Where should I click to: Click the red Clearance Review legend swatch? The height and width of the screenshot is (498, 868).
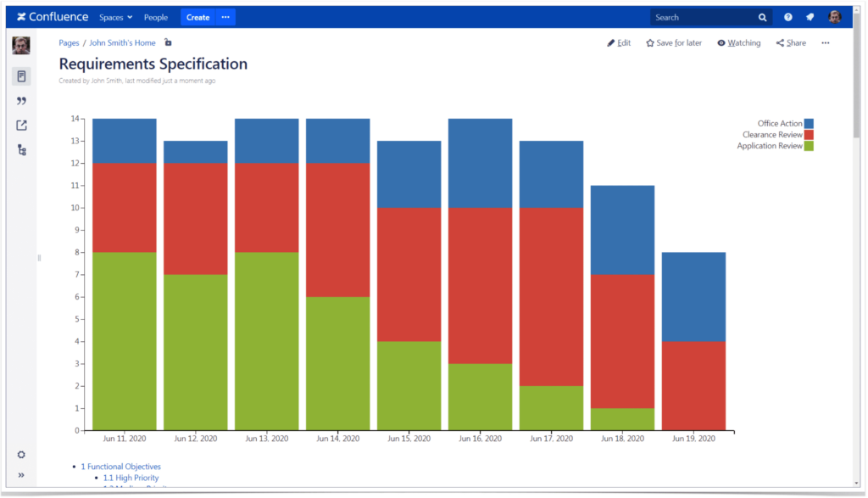click(808, 134)
